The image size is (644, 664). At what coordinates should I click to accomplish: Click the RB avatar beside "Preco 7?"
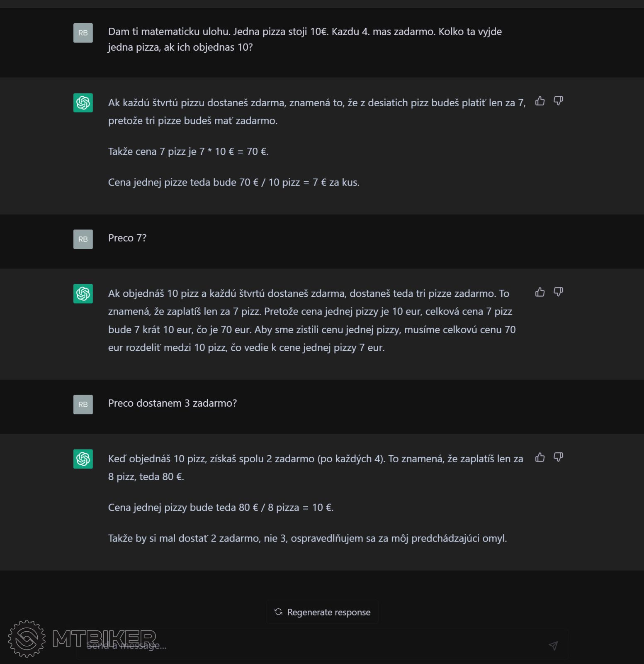[83, 239]
